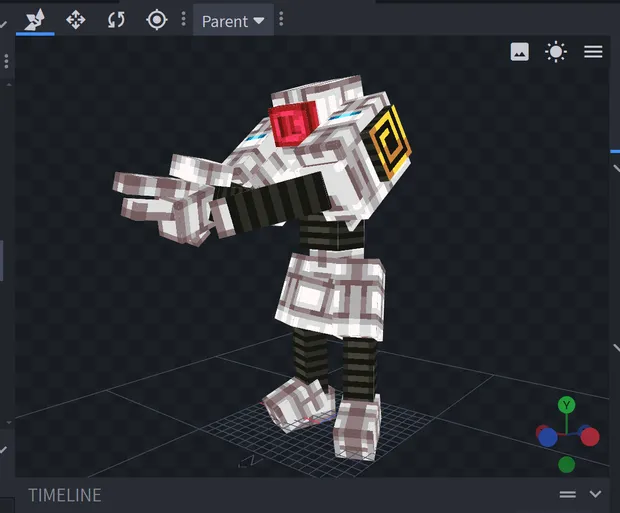Image resolution: width=620 pixels, height=513 pixels.
Task: Open the viewport background image options
Action: tap(519, 52)
